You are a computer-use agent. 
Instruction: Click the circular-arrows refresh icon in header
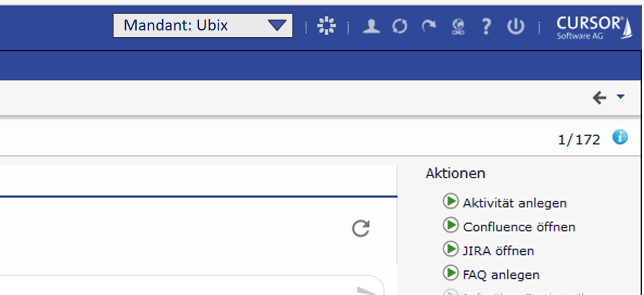(x=400, y=27)
